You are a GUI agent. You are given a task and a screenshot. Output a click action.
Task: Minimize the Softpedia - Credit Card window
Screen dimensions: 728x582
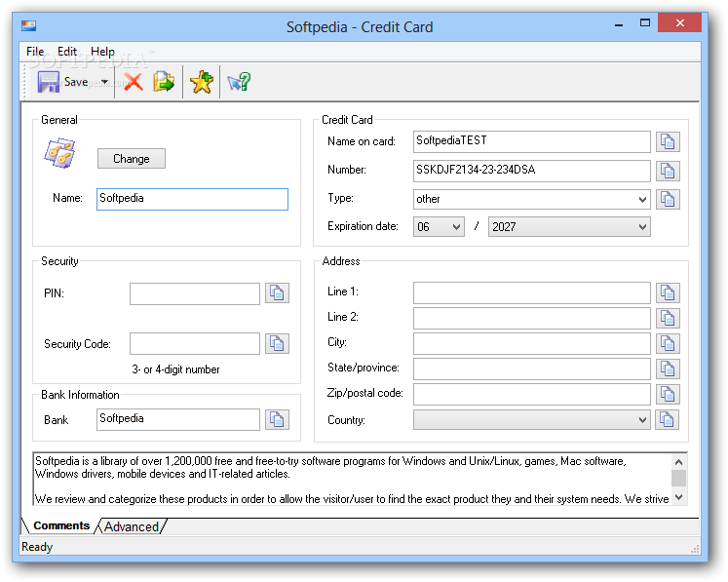(x=619, y=23)
